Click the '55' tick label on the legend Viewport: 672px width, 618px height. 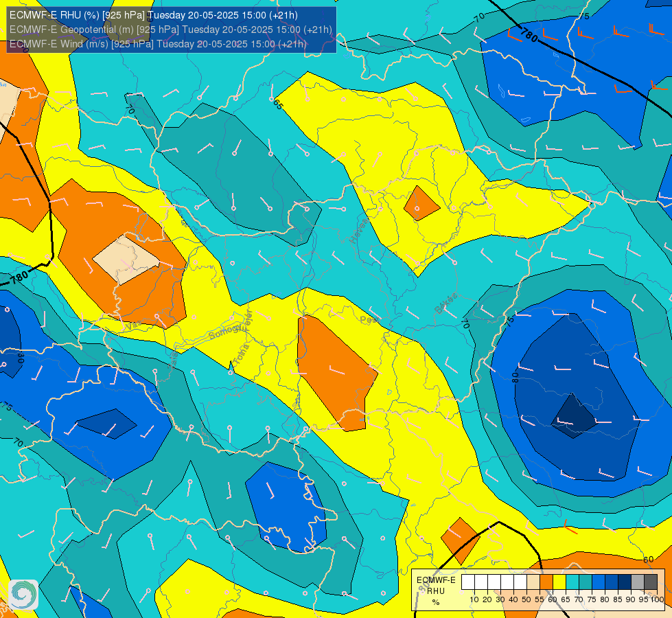540,599
